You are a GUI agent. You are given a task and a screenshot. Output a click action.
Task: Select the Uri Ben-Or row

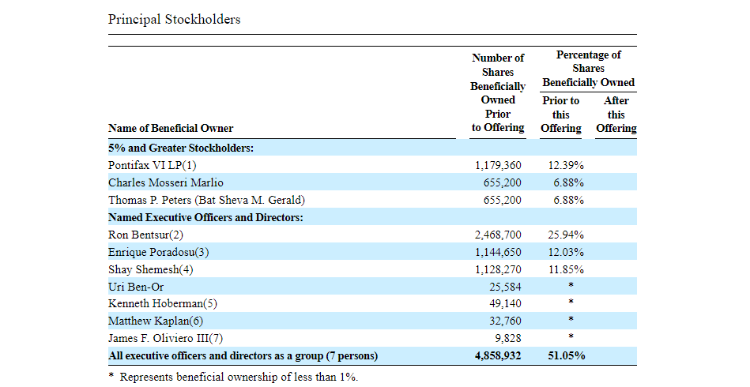[x=372, y=287]
